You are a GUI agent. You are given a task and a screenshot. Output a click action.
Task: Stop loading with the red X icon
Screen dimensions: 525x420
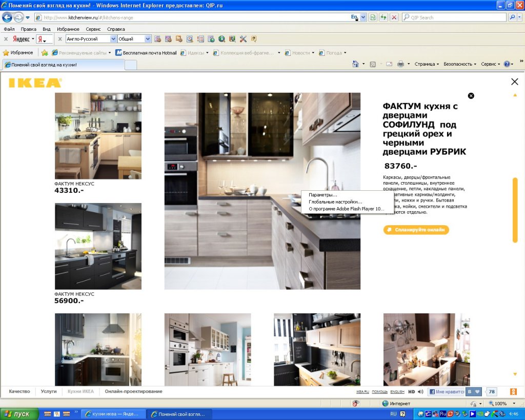click(394, 17)
